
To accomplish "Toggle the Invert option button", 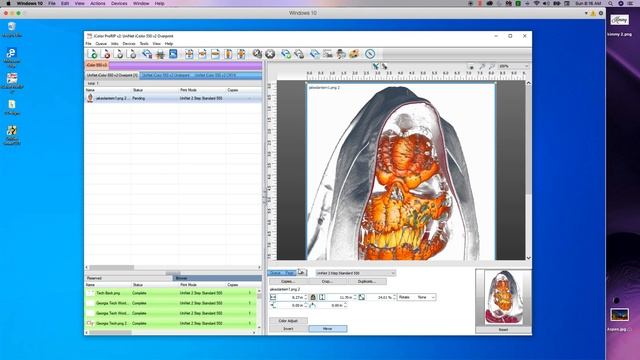I will click(288, 329).
